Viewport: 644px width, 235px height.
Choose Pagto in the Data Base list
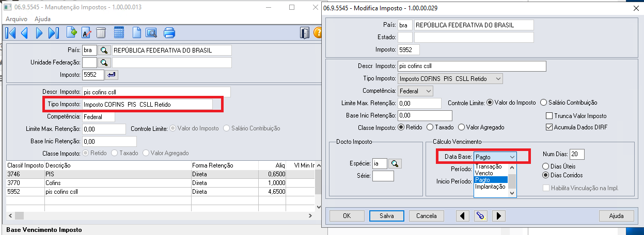[x=491, y=180]
